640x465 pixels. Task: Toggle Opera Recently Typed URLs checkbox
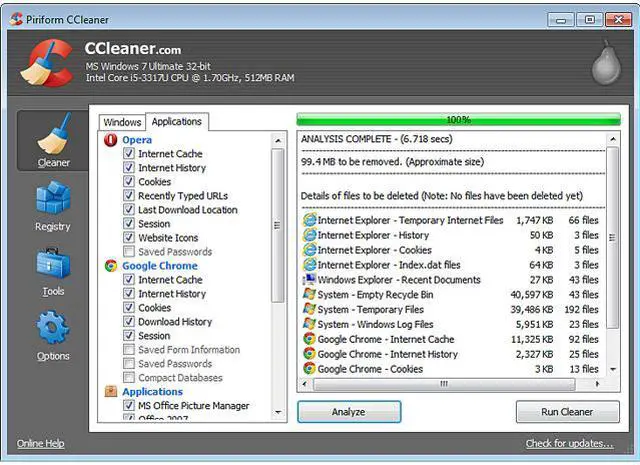tap(129, 196)
